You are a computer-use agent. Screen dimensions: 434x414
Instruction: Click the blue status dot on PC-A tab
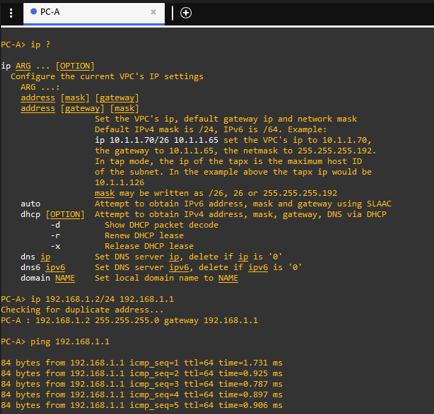[33, 12]
